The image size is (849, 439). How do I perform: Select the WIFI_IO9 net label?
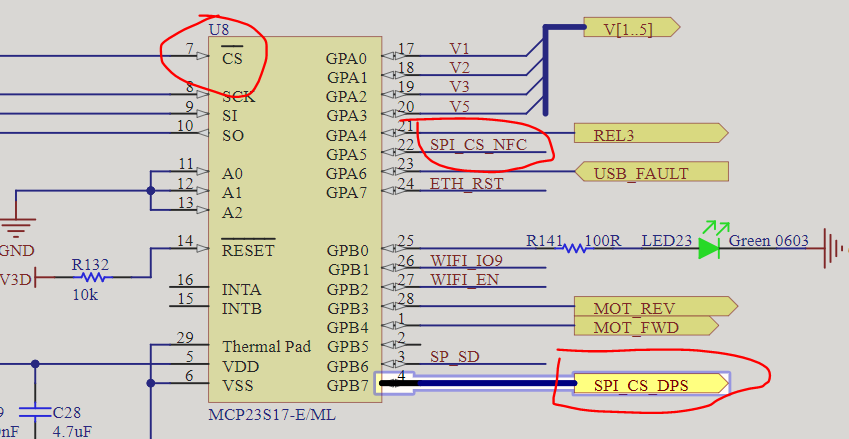466,260
